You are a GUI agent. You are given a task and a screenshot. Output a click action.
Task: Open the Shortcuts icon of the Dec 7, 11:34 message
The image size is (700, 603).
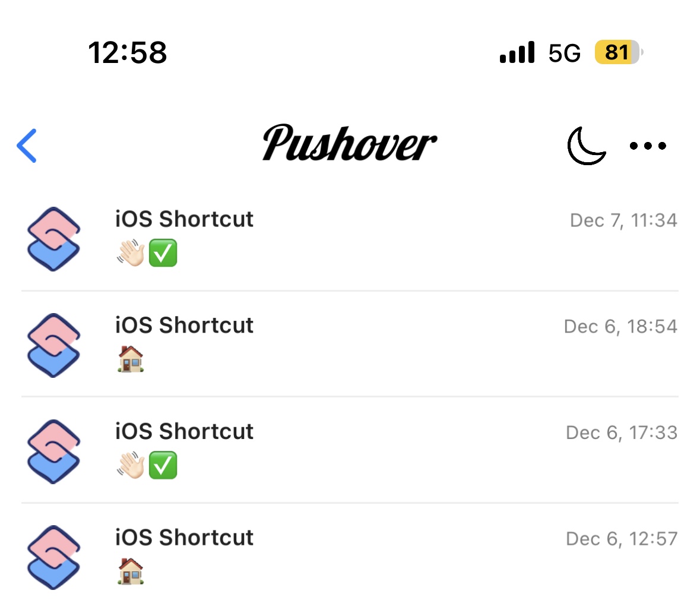coord(53,239)
